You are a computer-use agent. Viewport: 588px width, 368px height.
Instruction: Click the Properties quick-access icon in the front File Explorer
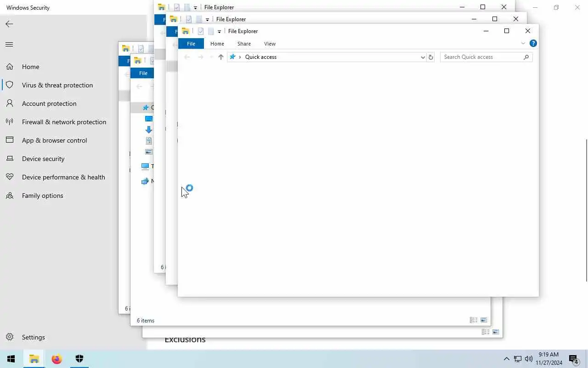tap(201, 31)
